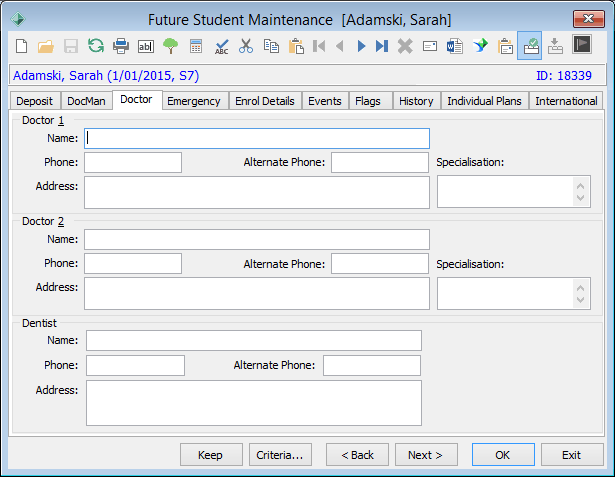Screen dimensions: 615x477
Task: Open Criteria... dialog button
Action: (280, 455)
